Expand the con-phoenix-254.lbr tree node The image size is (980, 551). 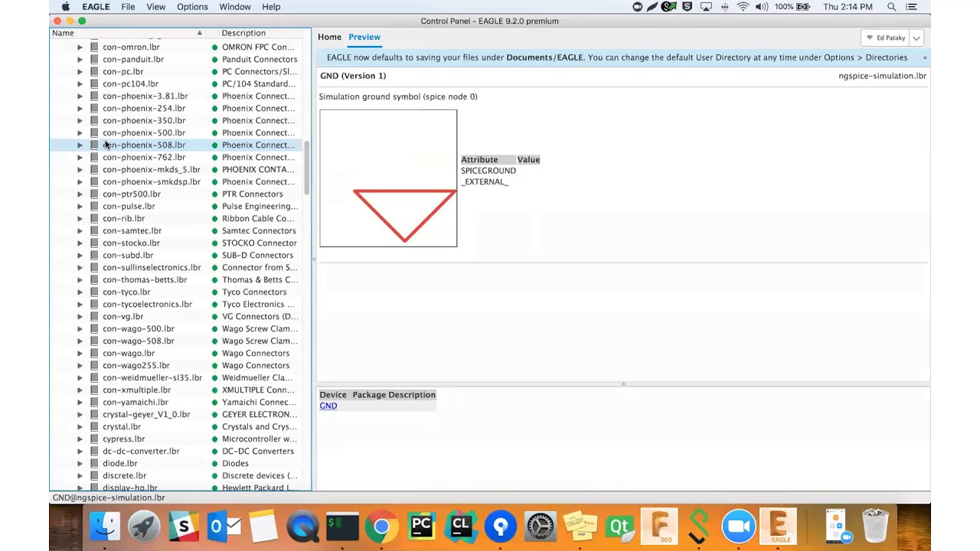pos(80,108)
